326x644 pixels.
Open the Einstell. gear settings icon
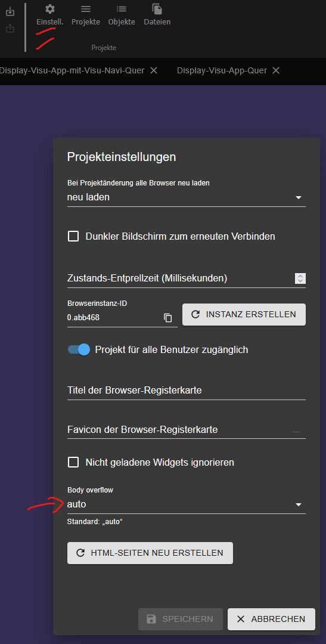click(49, 9)
